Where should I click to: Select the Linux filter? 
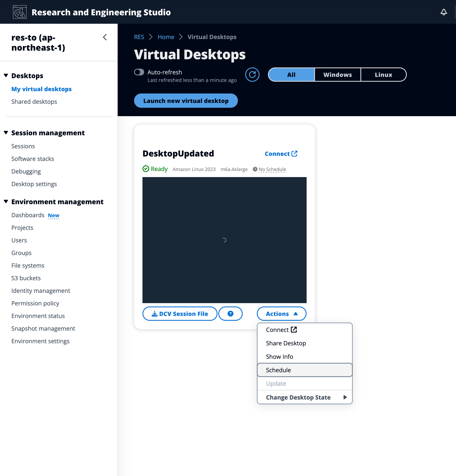pos(383,75)
